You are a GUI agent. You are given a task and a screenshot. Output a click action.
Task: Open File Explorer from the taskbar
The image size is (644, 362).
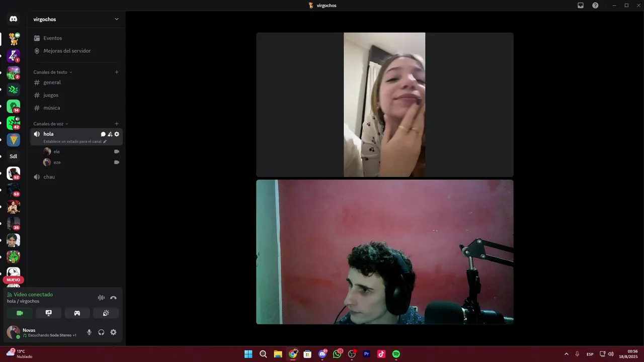pyautogui.click(x=278, y=354)
